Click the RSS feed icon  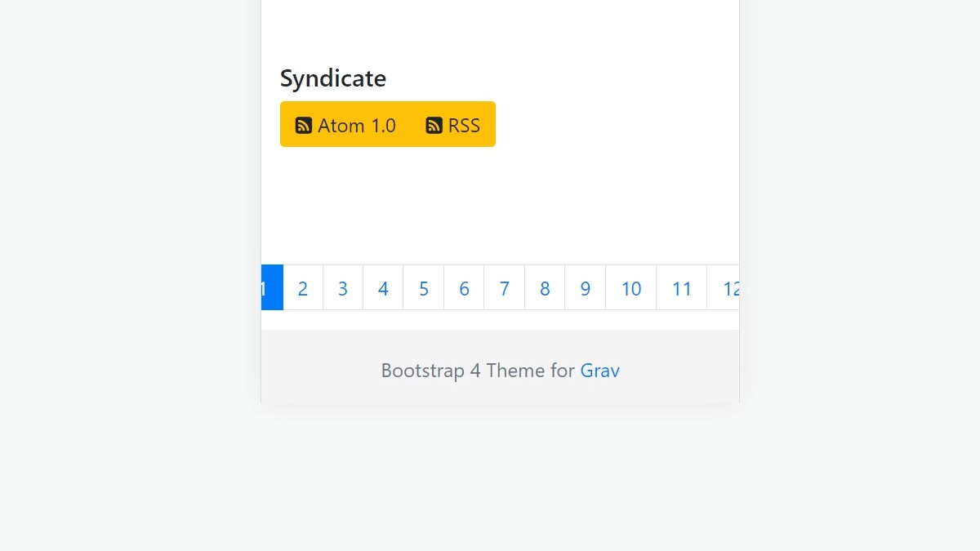434,126
